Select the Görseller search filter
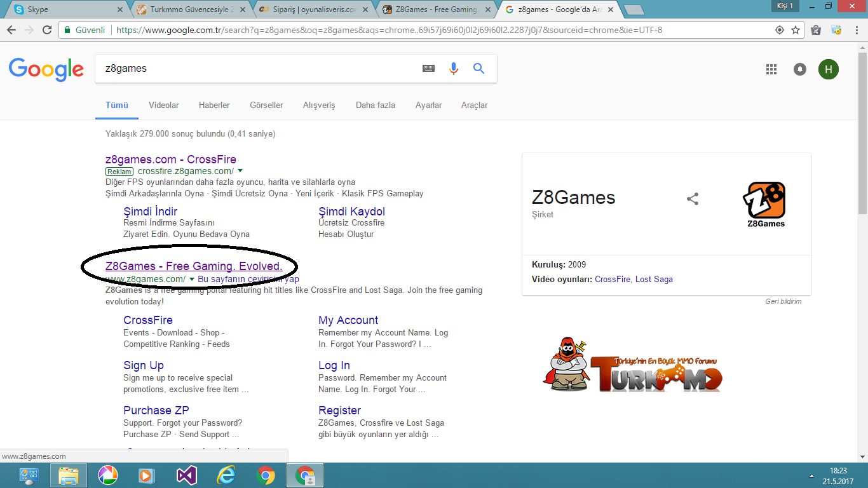The height and width of the screenshot is (488, 868). [266, 105]
